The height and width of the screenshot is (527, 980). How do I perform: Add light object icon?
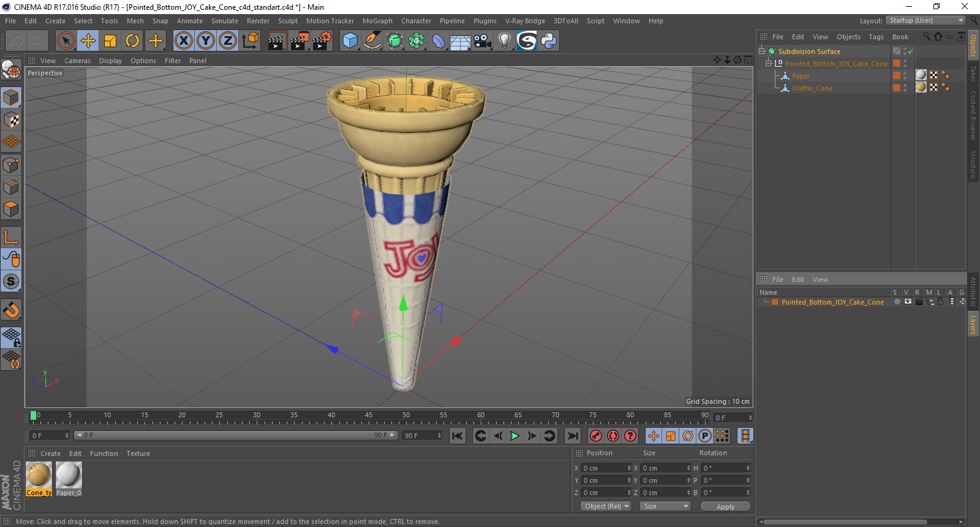(504, 41)
